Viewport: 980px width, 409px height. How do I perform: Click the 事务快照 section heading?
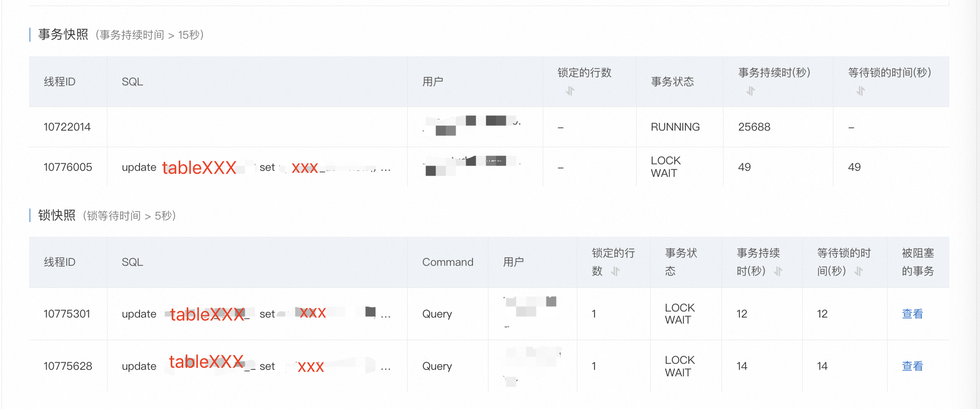(63, 35)
